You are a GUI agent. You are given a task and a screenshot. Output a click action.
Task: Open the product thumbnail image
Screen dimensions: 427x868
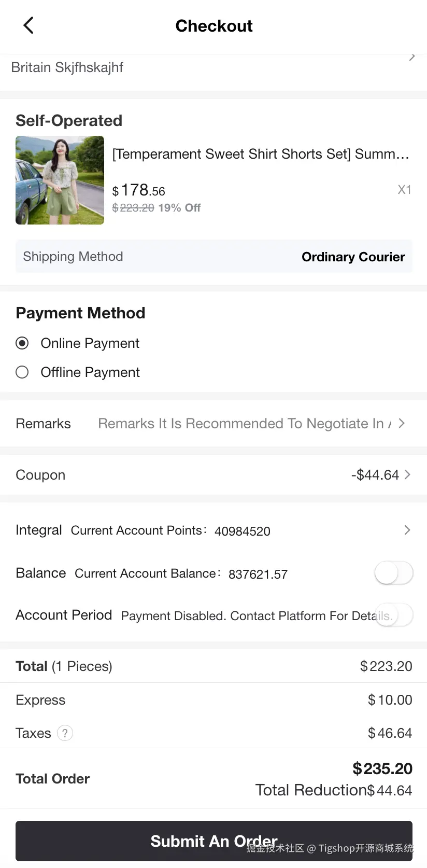pos(60,180)
